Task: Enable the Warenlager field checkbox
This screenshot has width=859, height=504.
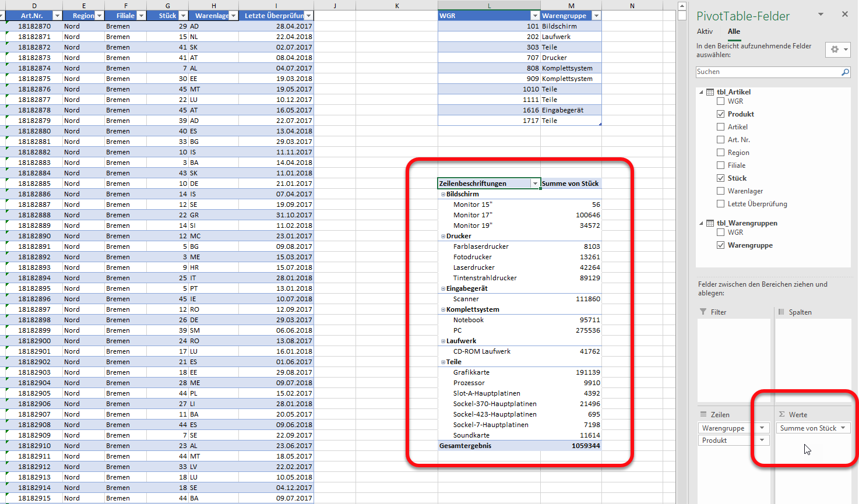Action: [721, 191]
